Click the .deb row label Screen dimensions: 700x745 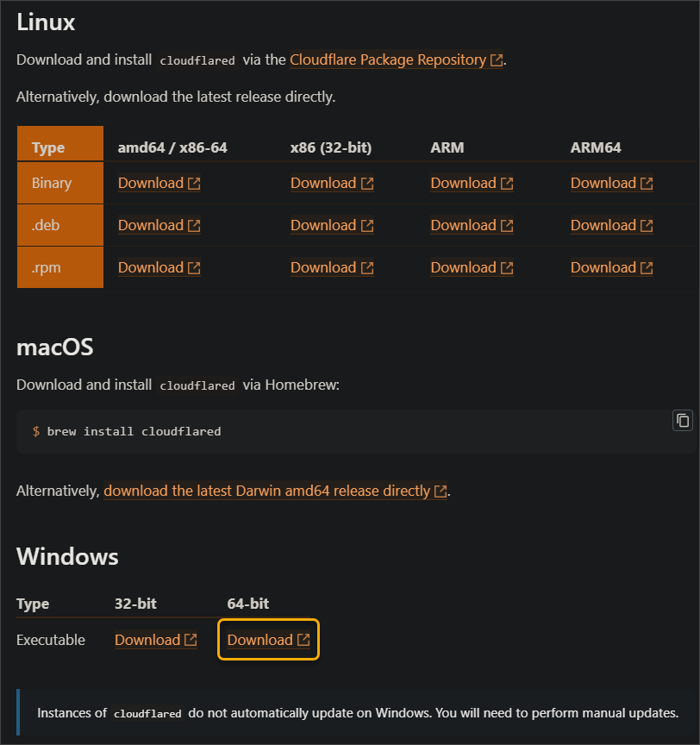pos(46,225)
